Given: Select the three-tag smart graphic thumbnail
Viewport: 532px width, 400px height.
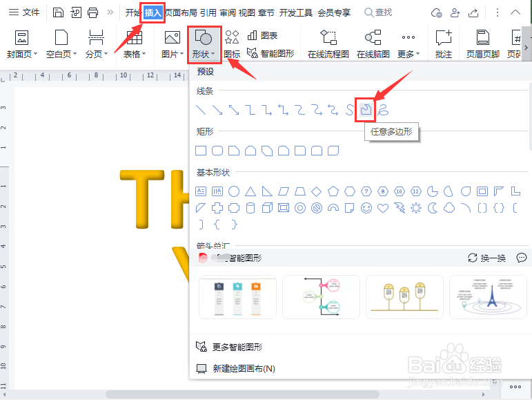Looking at the screenshot, I should pyautogui.click(x=237, y=297).
